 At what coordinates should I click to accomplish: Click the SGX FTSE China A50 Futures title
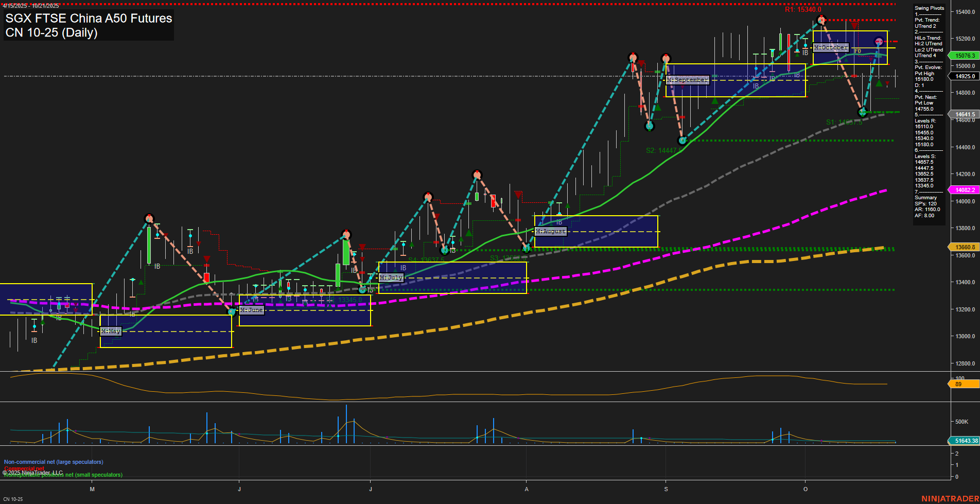89,19
